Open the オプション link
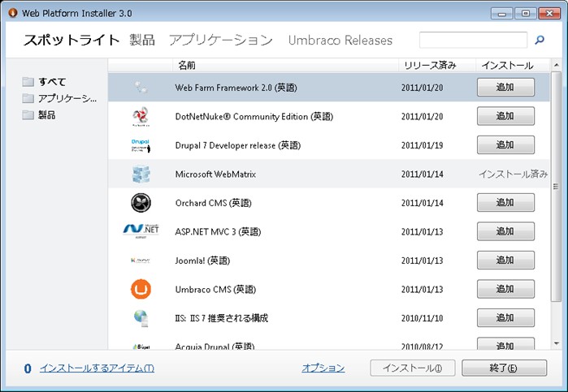The image size is (568, 392). 323,368
